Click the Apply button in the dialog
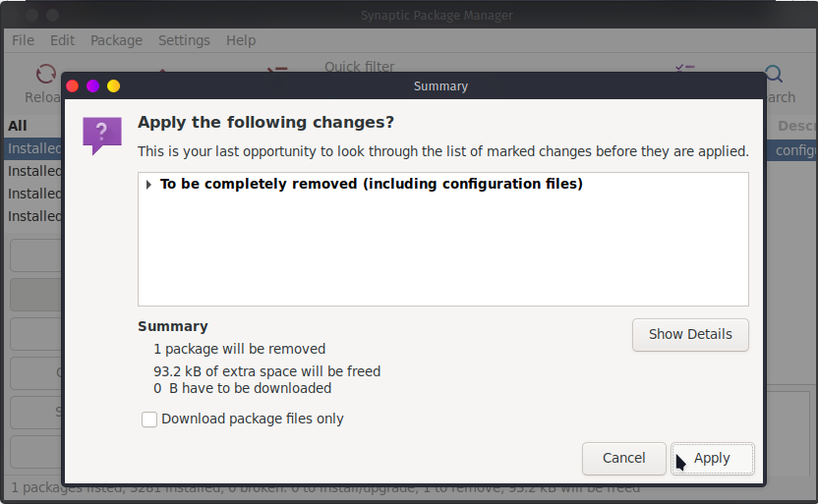The height and width of the screenshot is (504, 818). 712,458
